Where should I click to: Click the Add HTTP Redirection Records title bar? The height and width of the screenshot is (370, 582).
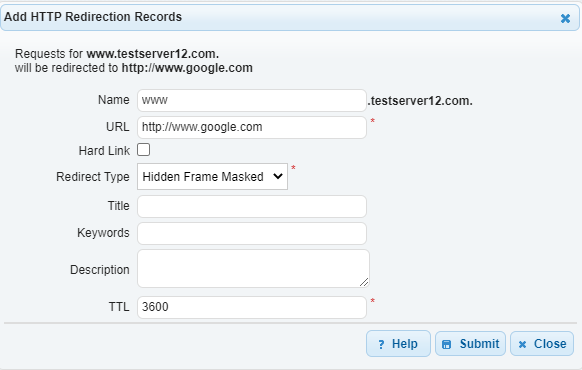[x=290, y=17]
